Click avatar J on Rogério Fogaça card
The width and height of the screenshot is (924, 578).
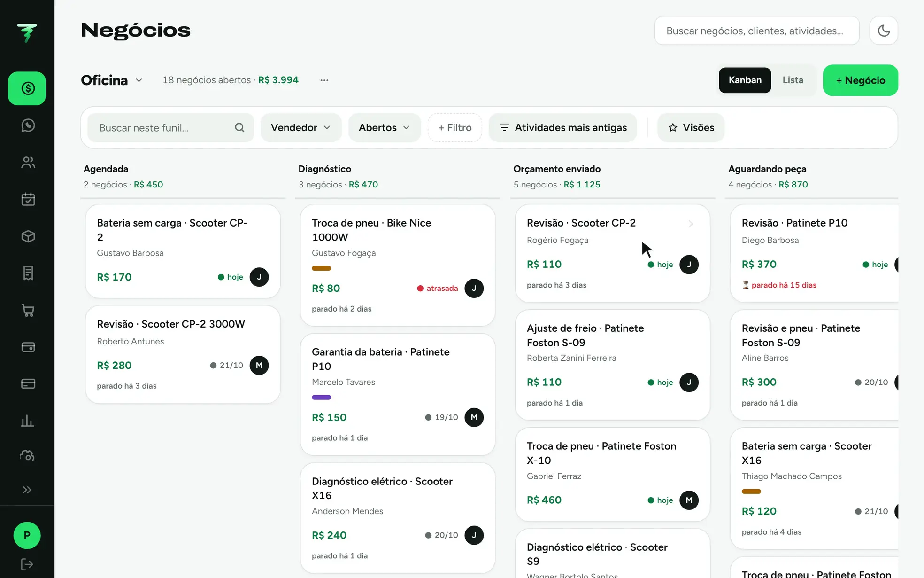[x=689, y=265]
